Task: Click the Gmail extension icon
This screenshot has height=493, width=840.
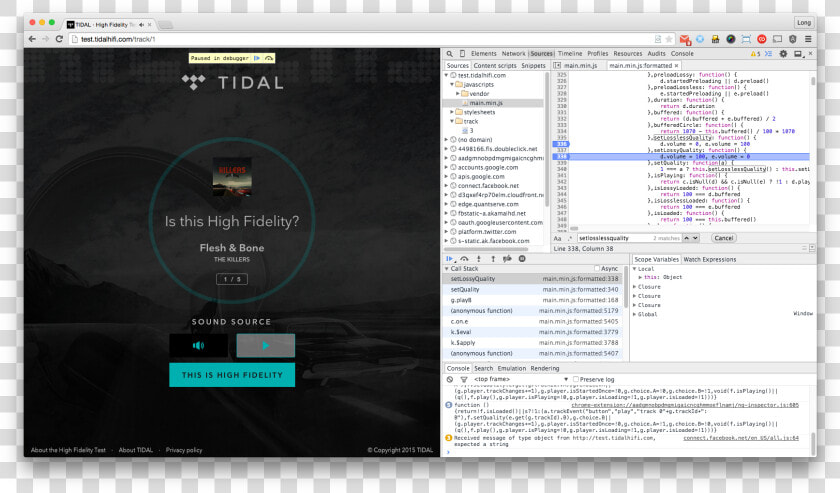Action: point(685,39)
